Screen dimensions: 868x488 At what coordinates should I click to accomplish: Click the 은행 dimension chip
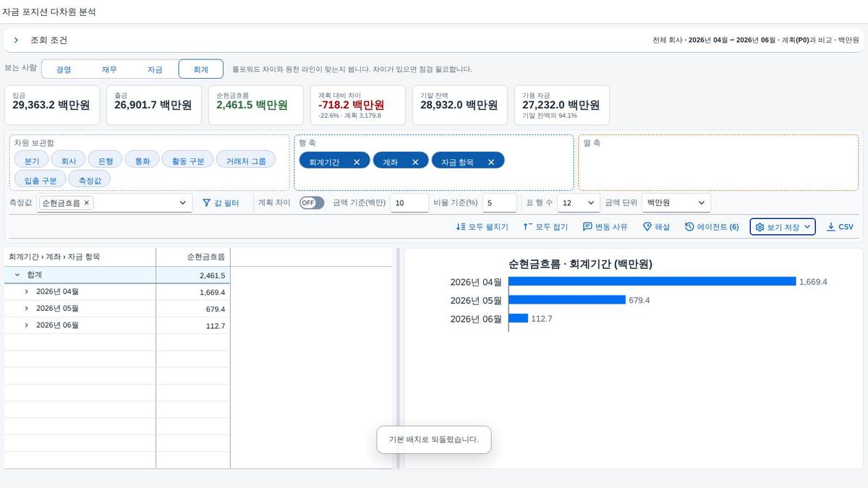pos(106,160)
